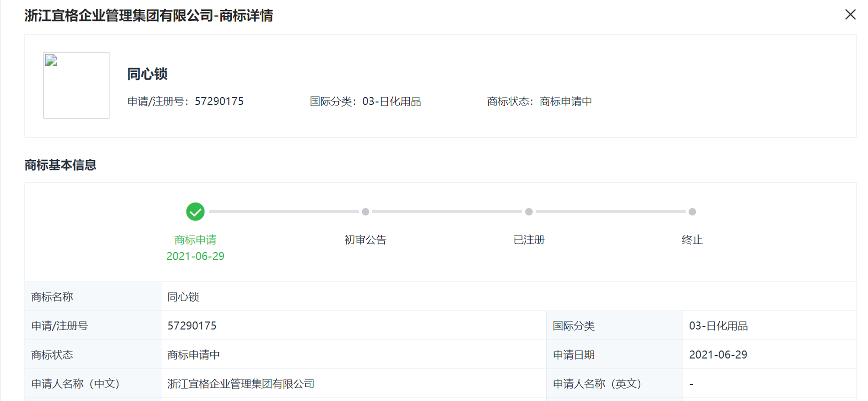The height and width of the screenshot is (401, 868).
Task: Click header 商标状态 商标申请中 text
Action: pyautogui.click(x=540, y=101)
